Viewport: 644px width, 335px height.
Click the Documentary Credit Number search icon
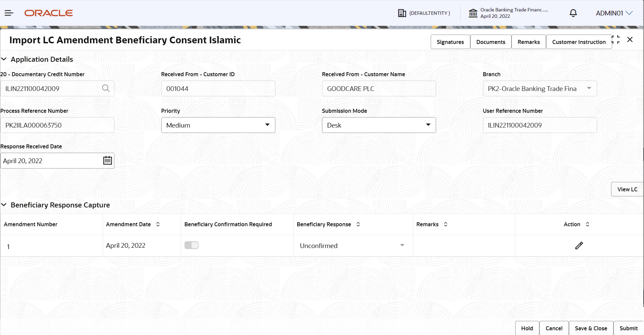(x=106, y=88)
